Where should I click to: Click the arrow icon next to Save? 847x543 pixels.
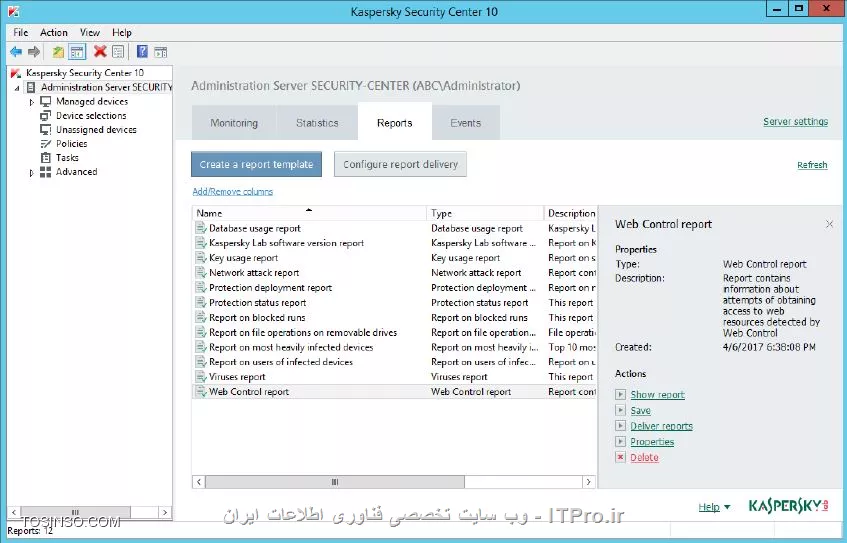pyautogui.click(x=620, y=410)
